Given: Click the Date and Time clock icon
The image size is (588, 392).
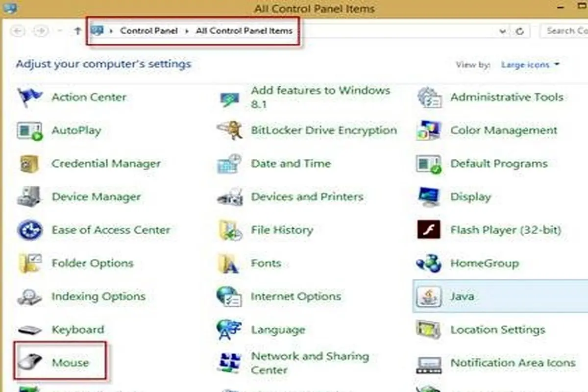Looking at the screenshot, I should (229, 164).
